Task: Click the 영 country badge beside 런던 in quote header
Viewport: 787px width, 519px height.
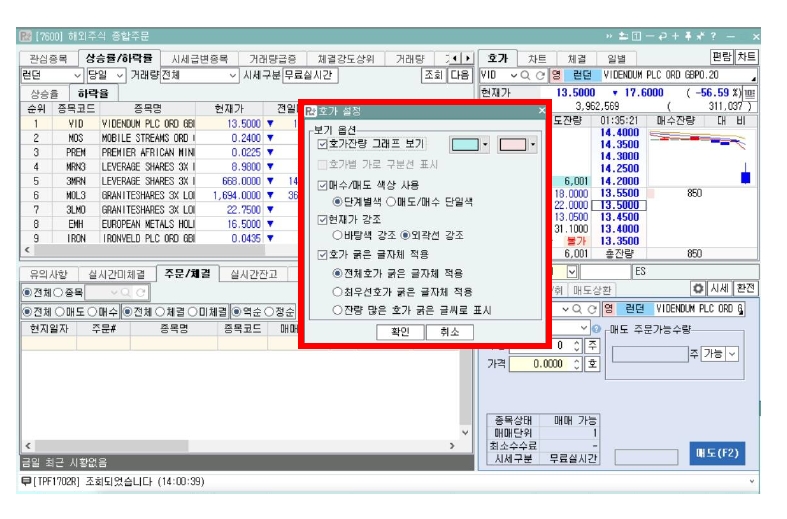Action: pos(556,75)
